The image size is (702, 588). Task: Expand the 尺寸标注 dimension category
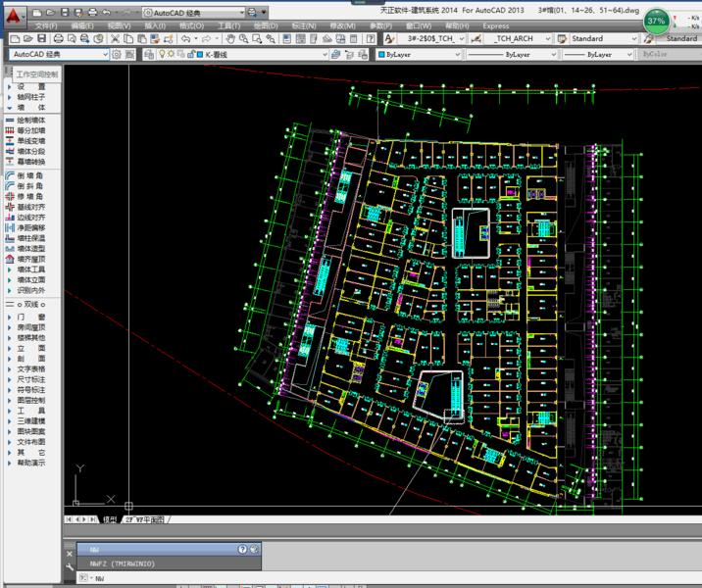(31, 379)
